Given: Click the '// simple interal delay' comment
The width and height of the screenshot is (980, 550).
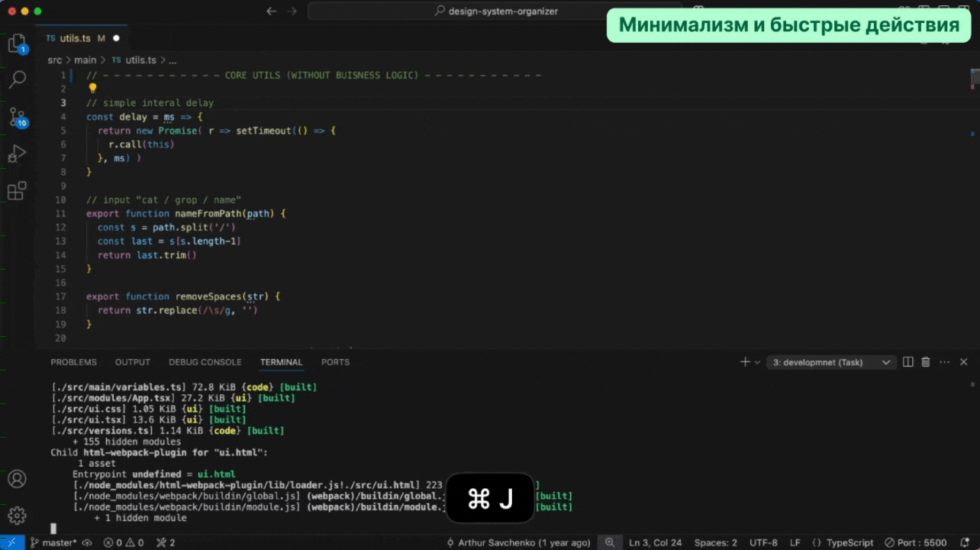Looking at the screenshot, I should coord(150,103).
